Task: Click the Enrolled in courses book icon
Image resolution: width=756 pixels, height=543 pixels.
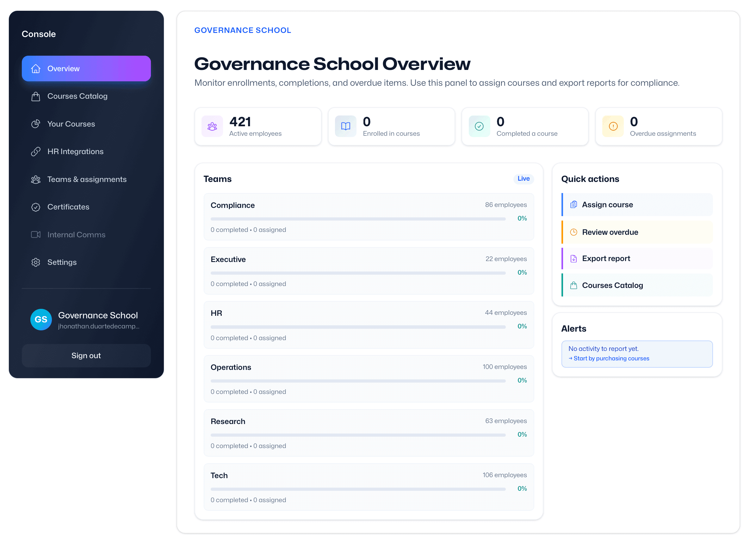Action: click(345, 126)
